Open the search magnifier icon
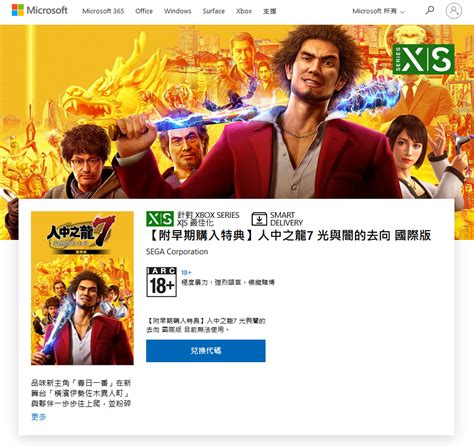The image size is (474, 448). [430, 10]
